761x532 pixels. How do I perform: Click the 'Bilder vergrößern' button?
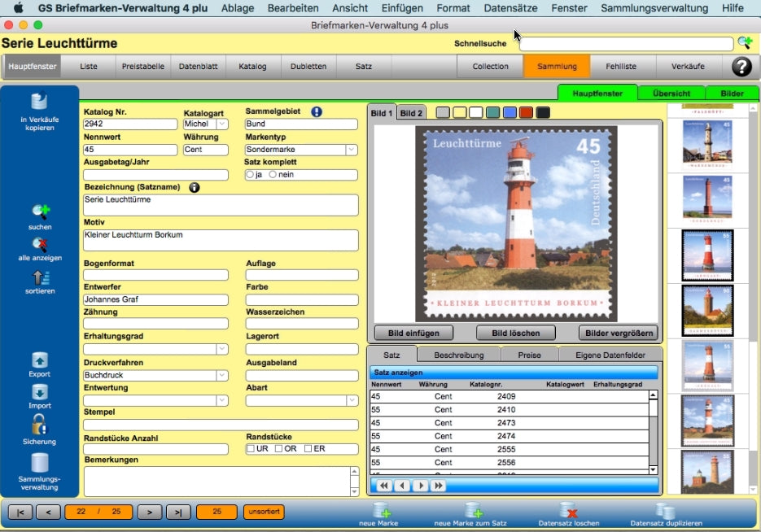(617, 333)
